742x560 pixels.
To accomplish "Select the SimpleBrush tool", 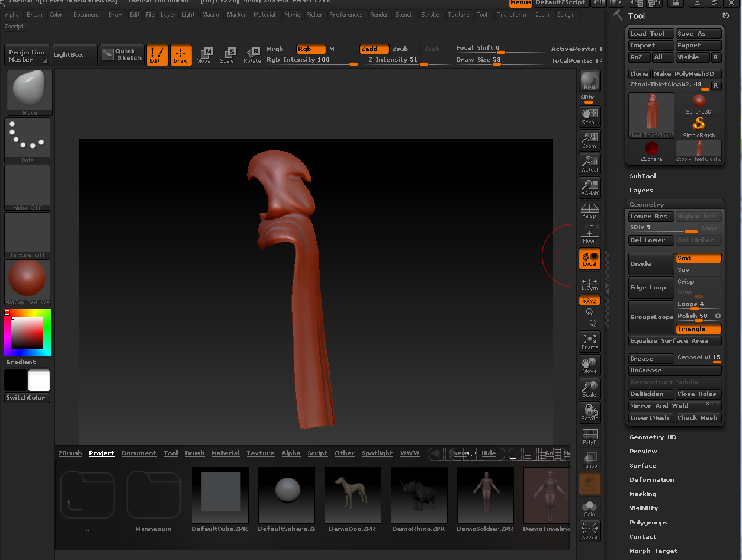I will point(699,127).
